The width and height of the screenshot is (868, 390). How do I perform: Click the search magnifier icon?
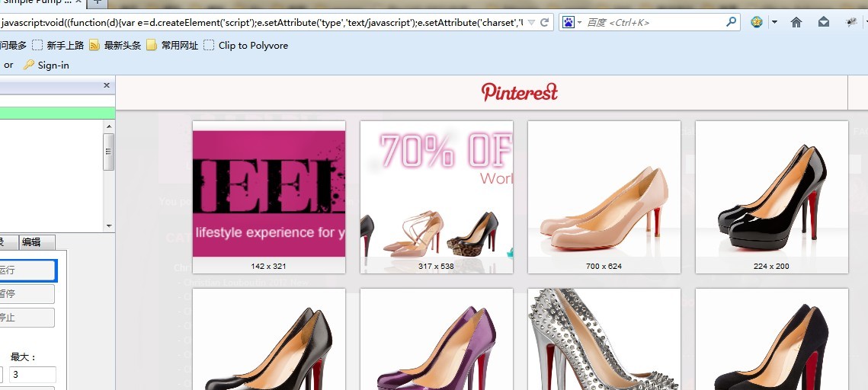[x=732, y=22]
